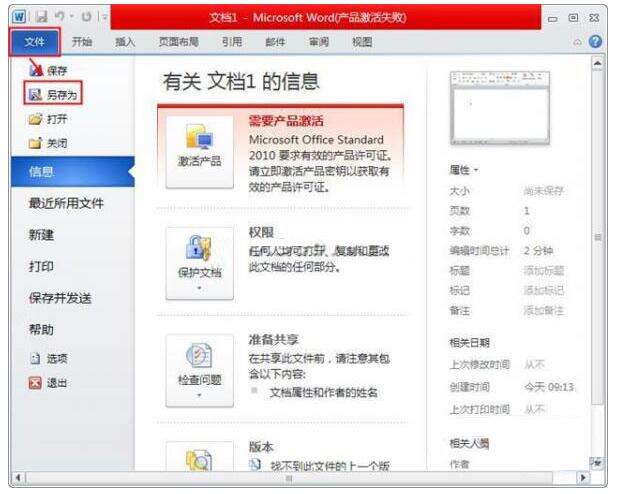The image size is (620, 494).
Task: Choose 打开 in the file menu
Action: [x=48, y=119]
